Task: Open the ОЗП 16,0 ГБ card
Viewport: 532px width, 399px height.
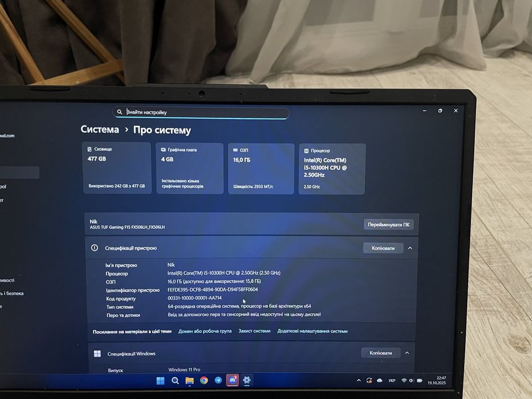Action: [x=261, y=169]
